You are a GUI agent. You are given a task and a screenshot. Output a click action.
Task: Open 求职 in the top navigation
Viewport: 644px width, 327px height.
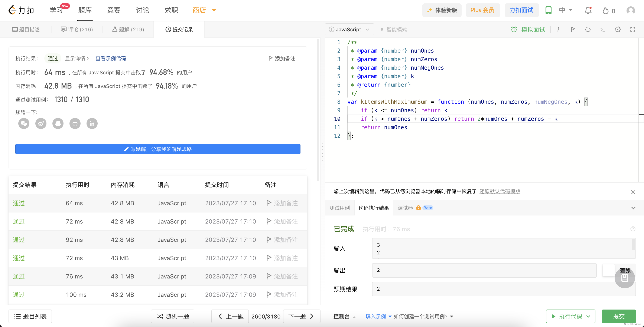171,10
